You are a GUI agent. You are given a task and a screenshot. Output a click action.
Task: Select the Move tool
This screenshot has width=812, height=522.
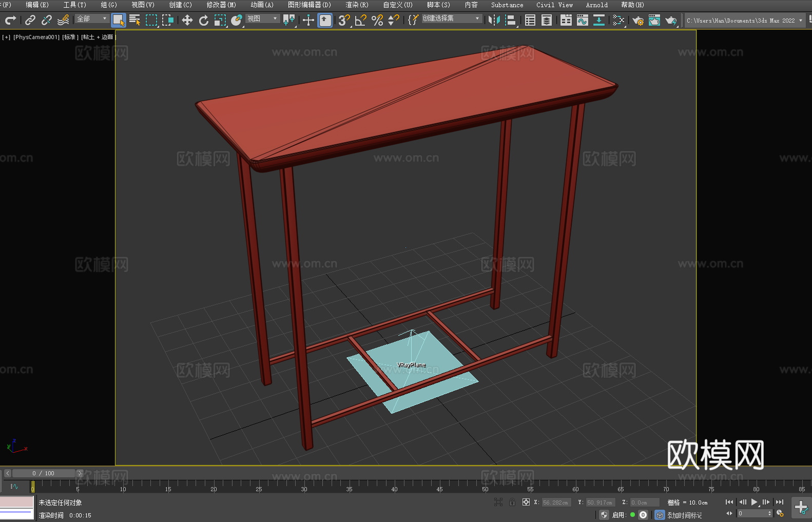click(187, 21)
